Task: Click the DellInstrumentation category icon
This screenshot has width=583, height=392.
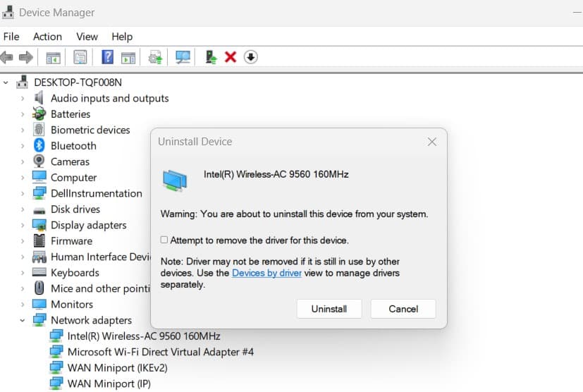Action: coord(39,193)
